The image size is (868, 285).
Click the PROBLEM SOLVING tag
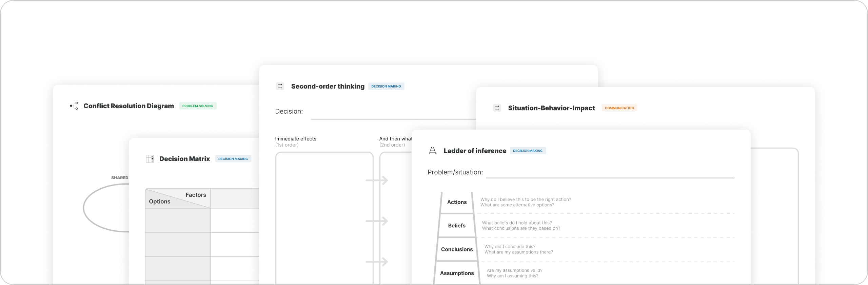click(198, 106)
